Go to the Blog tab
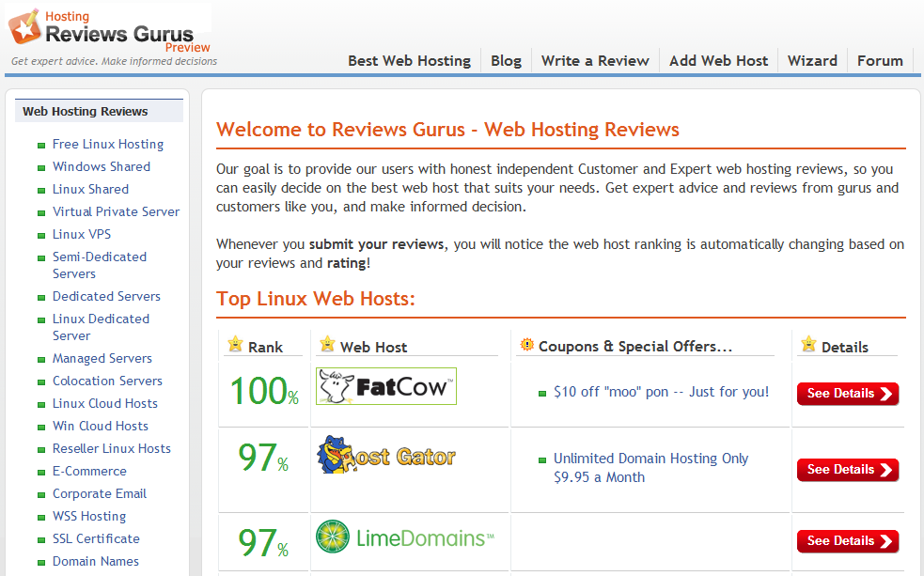Image resolution: width=924 pixels, height=576 pixels. [x=506, y=60]
